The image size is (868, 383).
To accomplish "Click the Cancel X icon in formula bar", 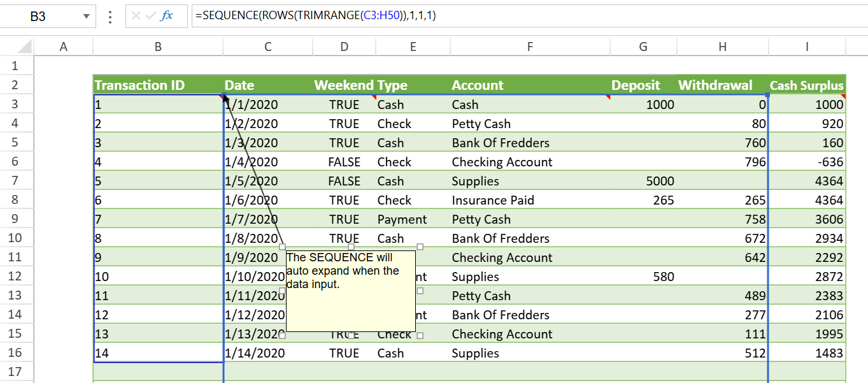I will [x=136, y=16].
